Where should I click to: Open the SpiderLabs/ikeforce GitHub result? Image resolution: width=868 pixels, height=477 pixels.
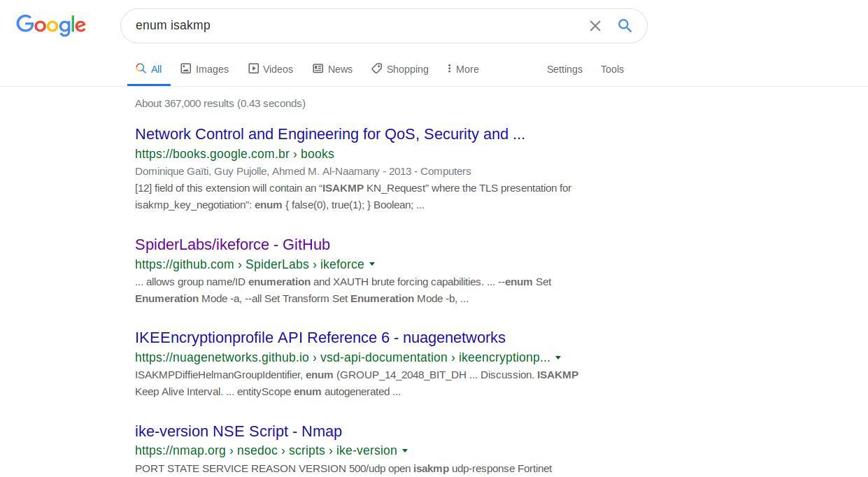point(232,245)
